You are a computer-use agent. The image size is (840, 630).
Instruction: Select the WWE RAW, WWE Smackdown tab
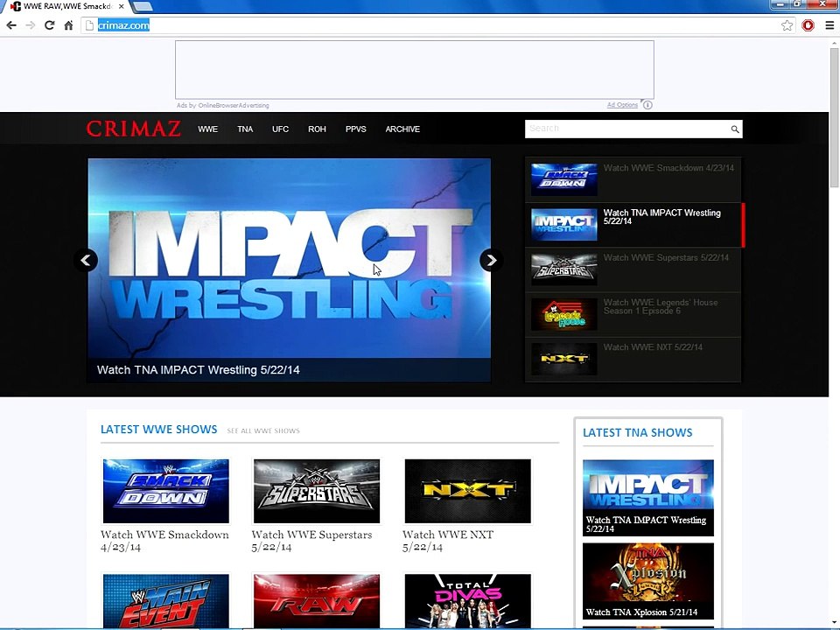pos(67,6)
